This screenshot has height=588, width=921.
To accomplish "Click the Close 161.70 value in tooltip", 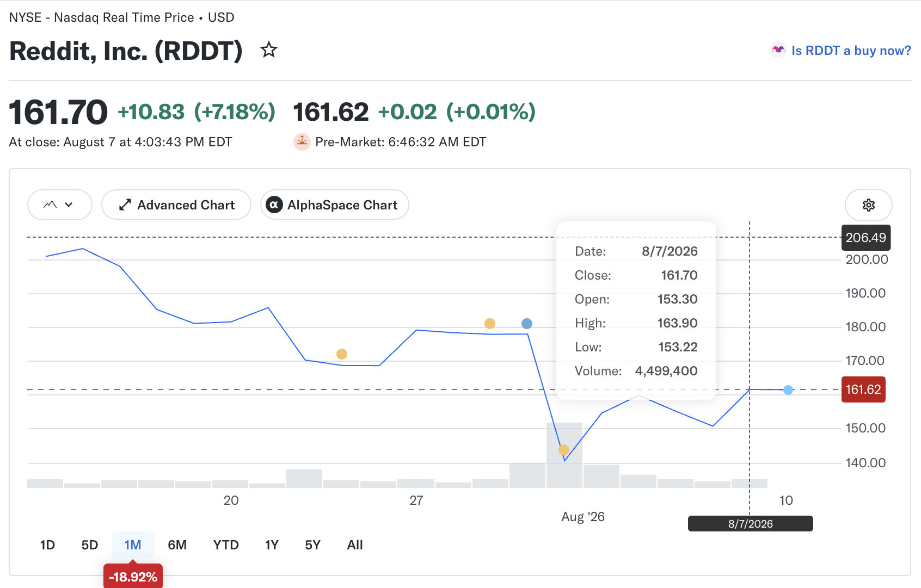I will point(679,275).
